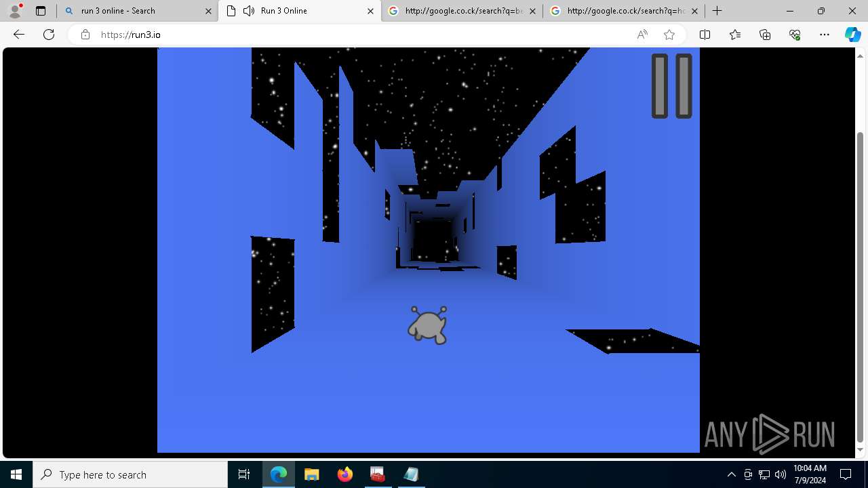Open the red toolbox app in the taskbar
The height and width of the screenshot is (488, 868).
(378, 474)
